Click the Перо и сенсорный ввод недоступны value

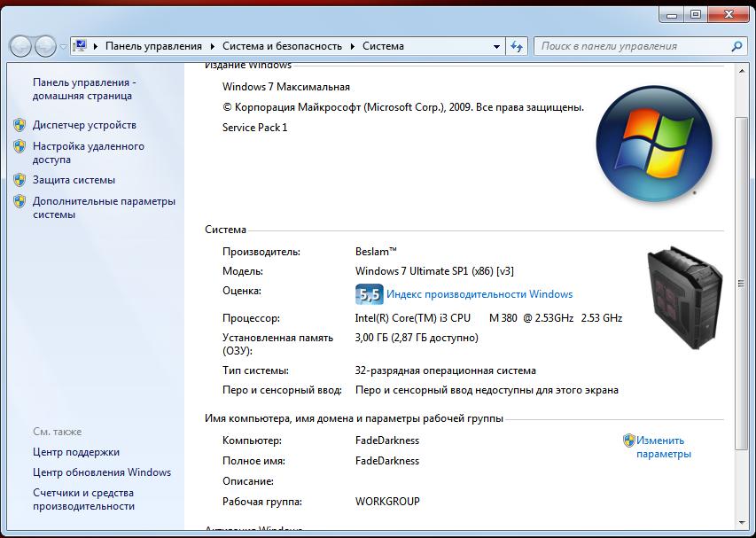pos(487,391)
